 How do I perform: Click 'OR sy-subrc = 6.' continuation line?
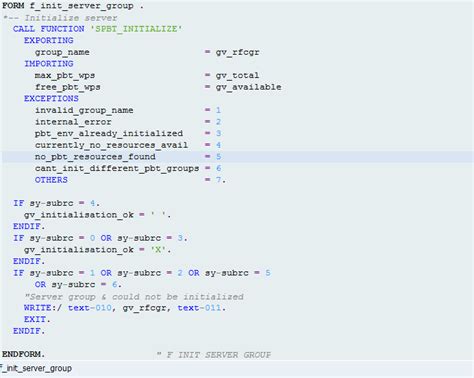78,284
